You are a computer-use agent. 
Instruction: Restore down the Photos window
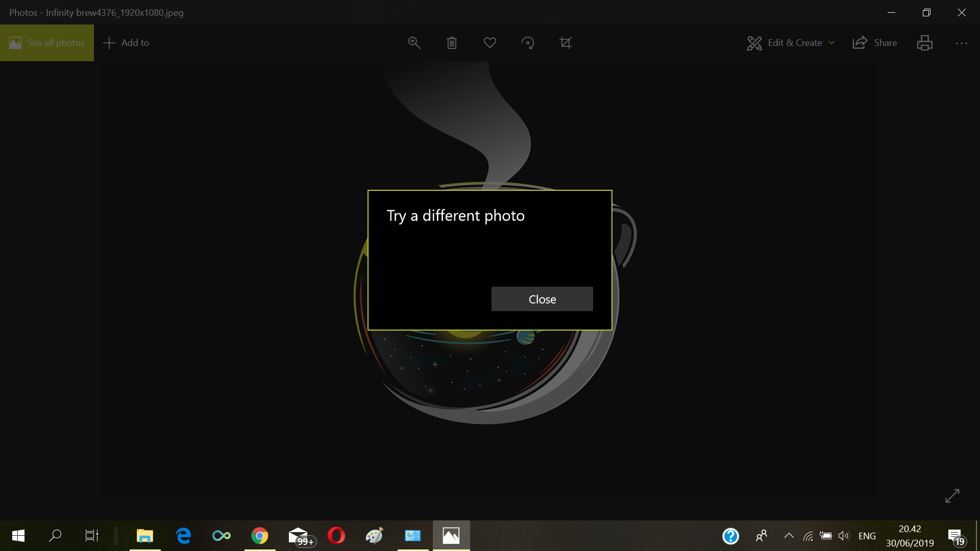point(926,12)
